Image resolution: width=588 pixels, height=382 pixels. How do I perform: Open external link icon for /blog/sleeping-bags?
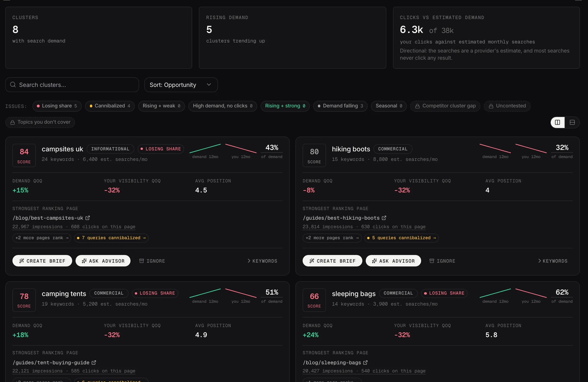365,362
